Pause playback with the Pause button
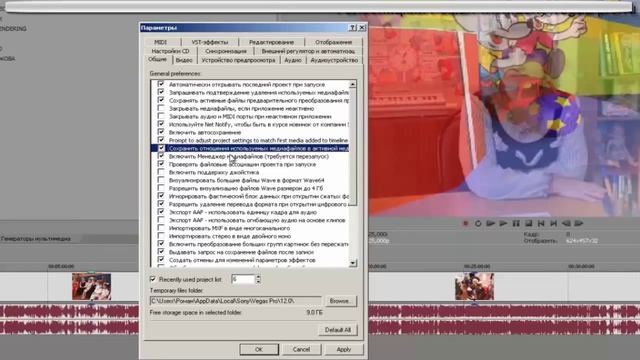The image size is (640, 360). [x=516, y=223]
